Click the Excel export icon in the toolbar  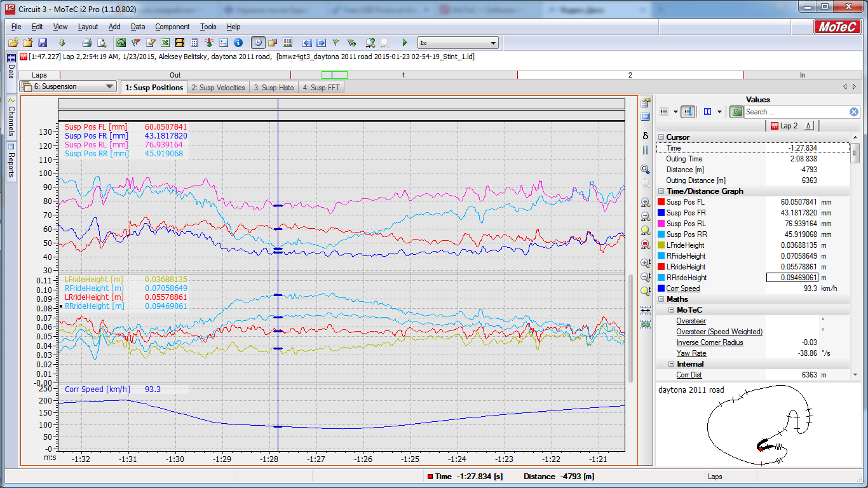pos(165,43)
